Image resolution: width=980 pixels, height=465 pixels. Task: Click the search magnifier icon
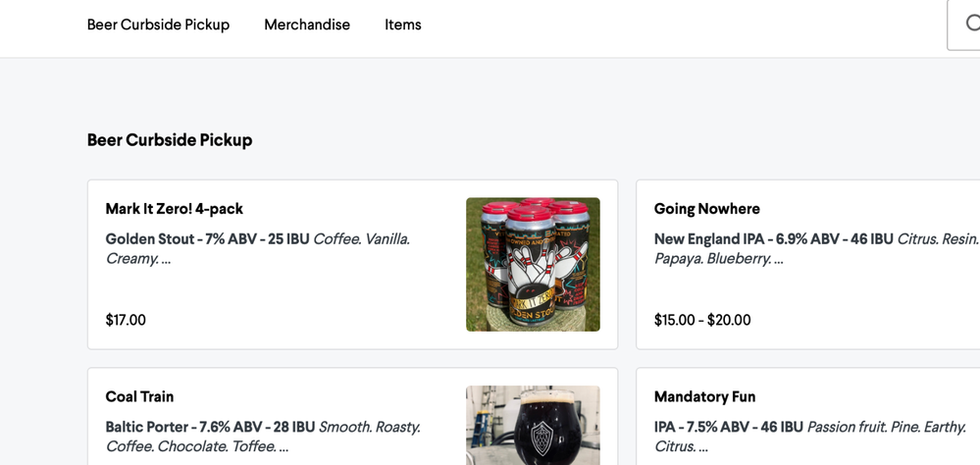pos(971,25)
